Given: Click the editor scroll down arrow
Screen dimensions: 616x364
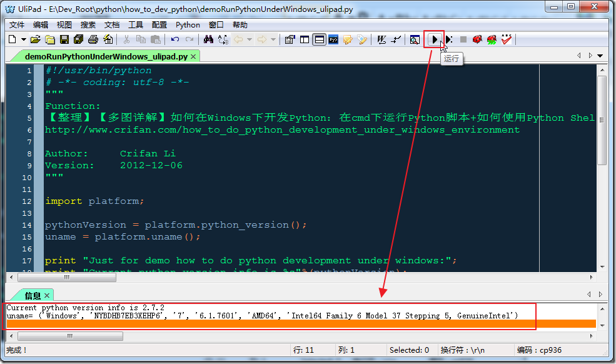Looking at the screenshot, I should coord(602,267).
